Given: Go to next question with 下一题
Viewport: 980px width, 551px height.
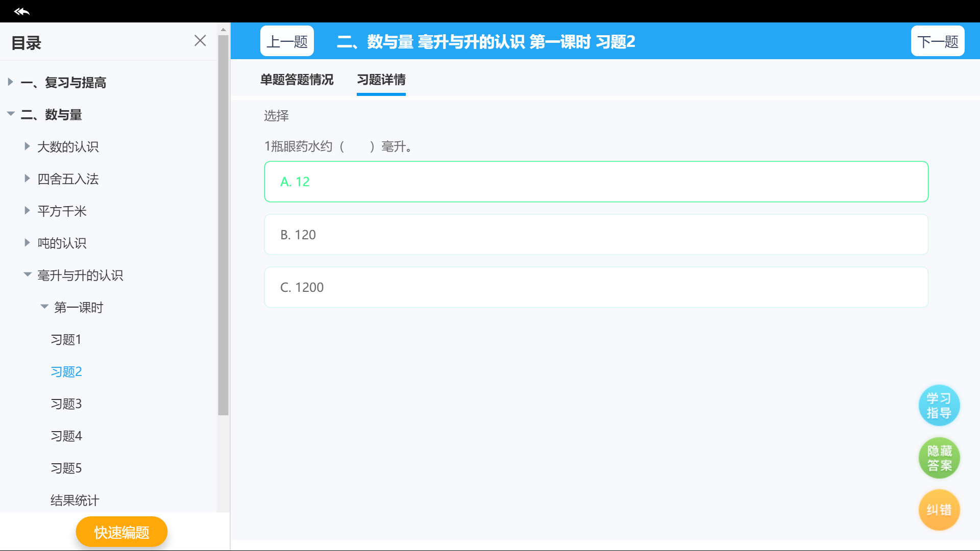Looking at the screenshot, I should (937, 41).
